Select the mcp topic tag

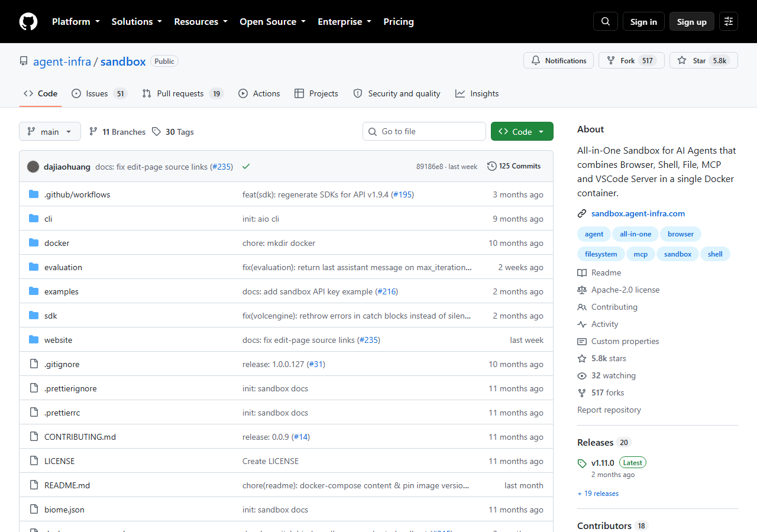click(x=640, y=254)
